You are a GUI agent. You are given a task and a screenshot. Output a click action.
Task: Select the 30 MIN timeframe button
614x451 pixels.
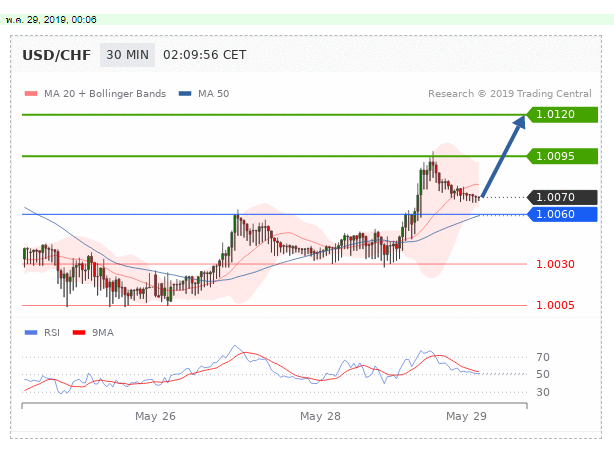coord(127,55)
